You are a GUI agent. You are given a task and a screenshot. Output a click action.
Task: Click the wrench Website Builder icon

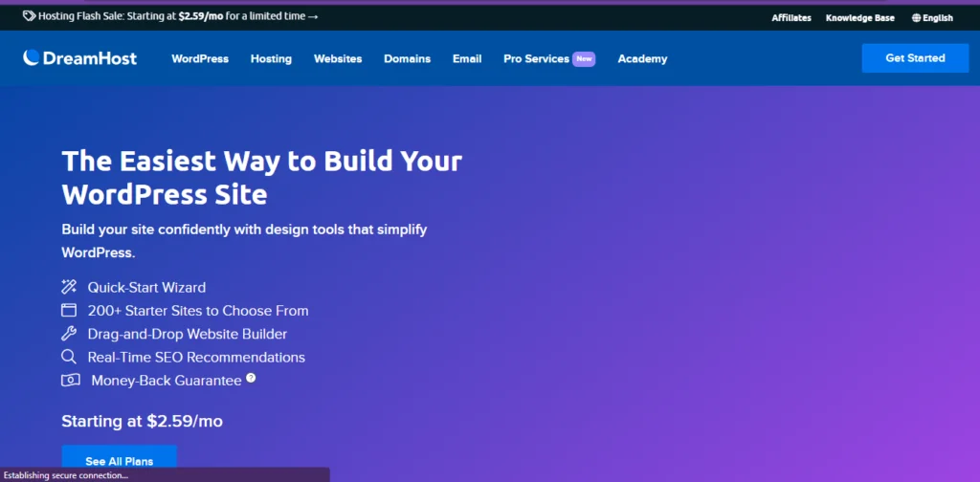point(69,334)
